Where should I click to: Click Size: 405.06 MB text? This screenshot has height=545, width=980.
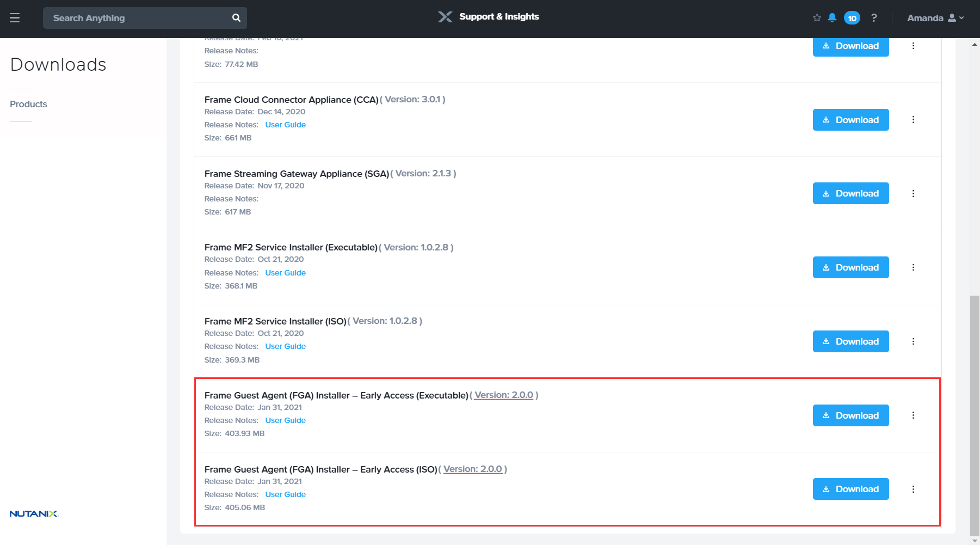[x=235, y=507]
